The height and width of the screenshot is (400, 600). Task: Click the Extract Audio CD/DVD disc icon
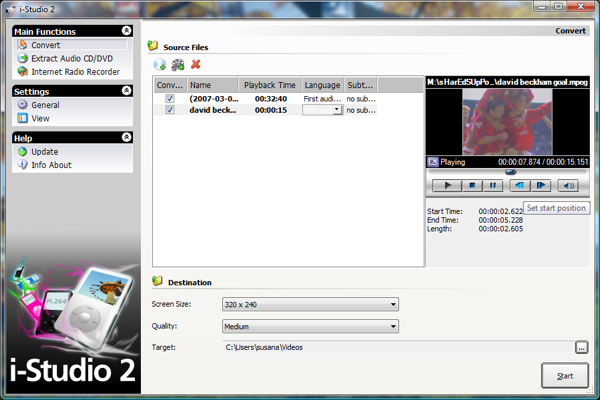[x=23, y=58]
